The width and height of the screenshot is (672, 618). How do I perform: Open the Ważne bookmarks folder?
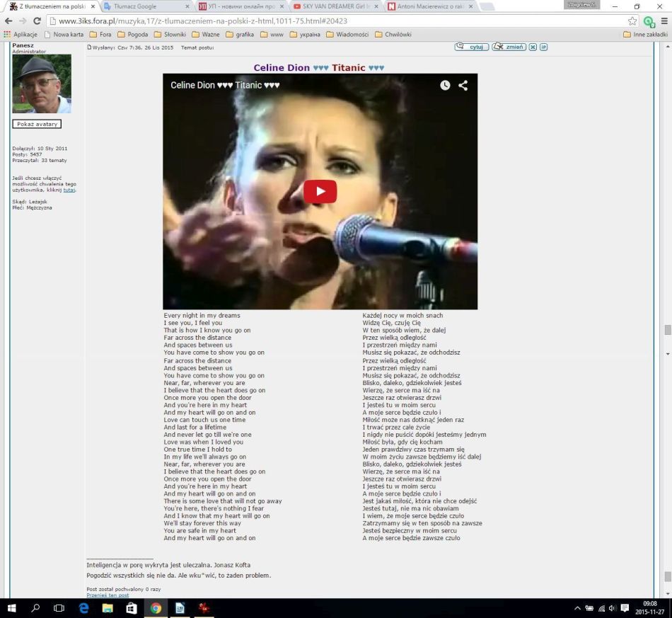[206, 34]
